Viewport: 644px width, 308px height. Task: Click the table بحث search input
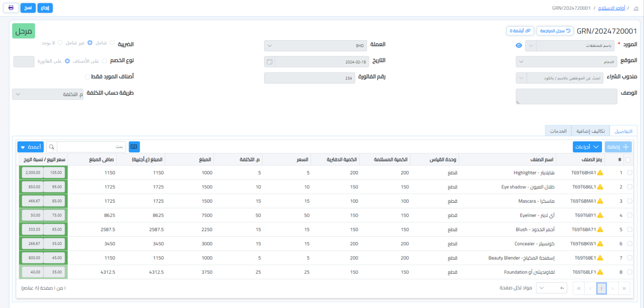[x=91, y=147]
